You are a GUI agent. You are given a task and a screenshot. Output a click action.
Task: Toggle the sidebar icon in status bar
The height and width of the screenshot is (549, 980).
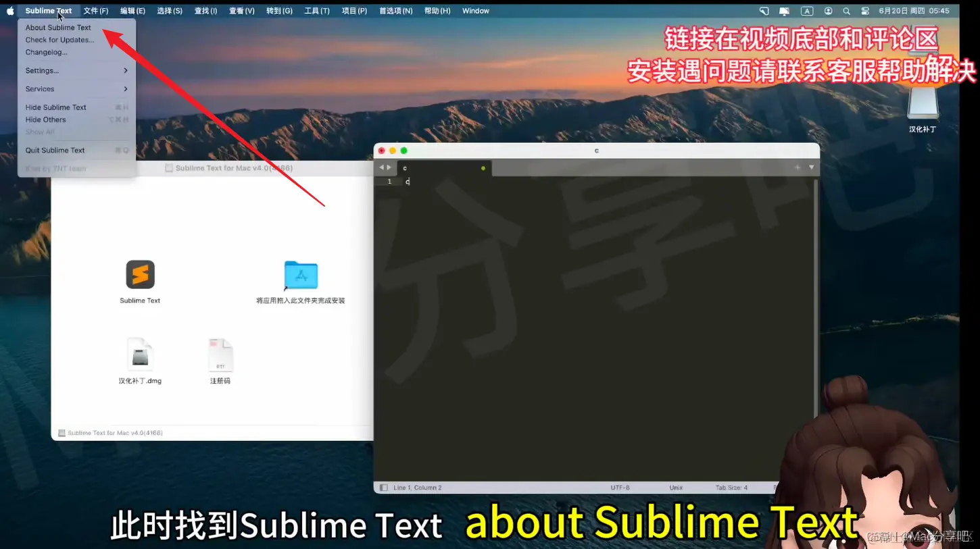tap(383, 488)
